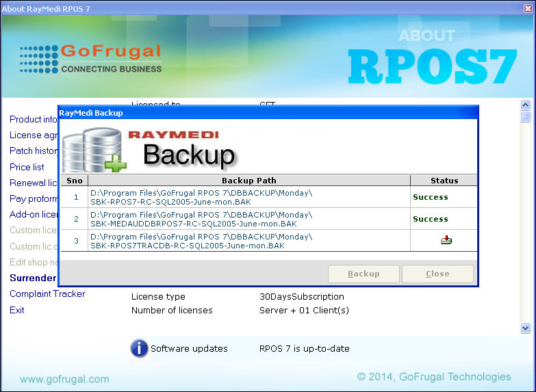
Task: Close the About RayMedi RPOS 7 window
Action: click(x=528, y=8)
